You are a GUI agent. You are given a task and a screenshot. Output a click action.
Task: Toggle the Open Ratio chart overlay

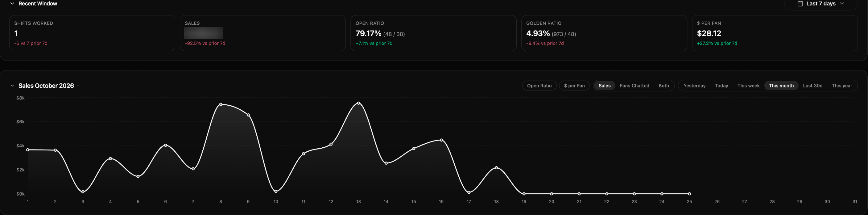coord(539,86)
